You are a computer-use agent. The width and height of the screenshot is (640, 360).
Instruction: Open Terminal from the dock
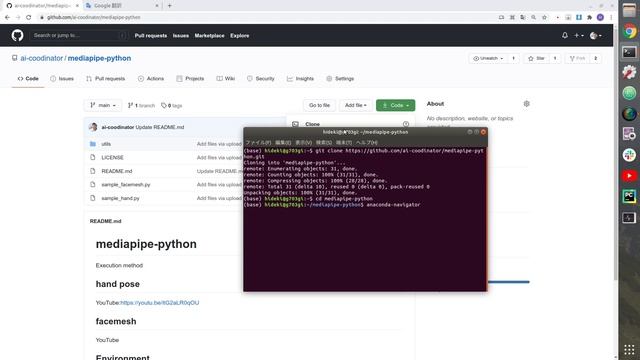tap(629, 52)
